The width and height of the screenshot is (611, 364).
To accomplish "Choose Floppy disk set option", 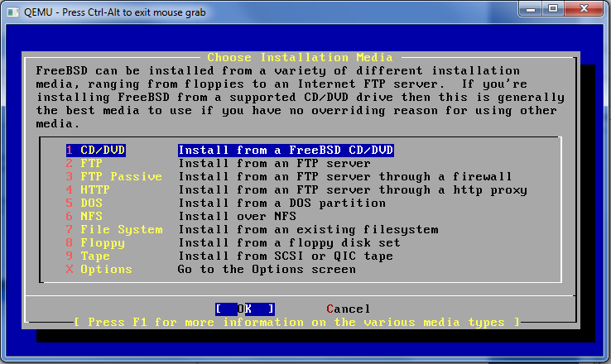I will 95,243.
